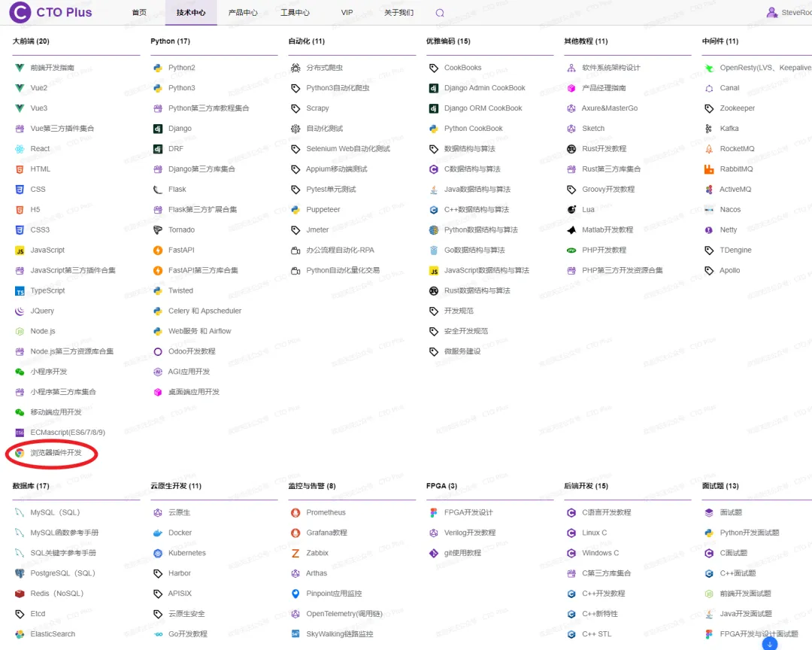Click the Python icon beside Python3
Image resolution: width=812 pixels, height=650 pixels.
pos(158,88)
